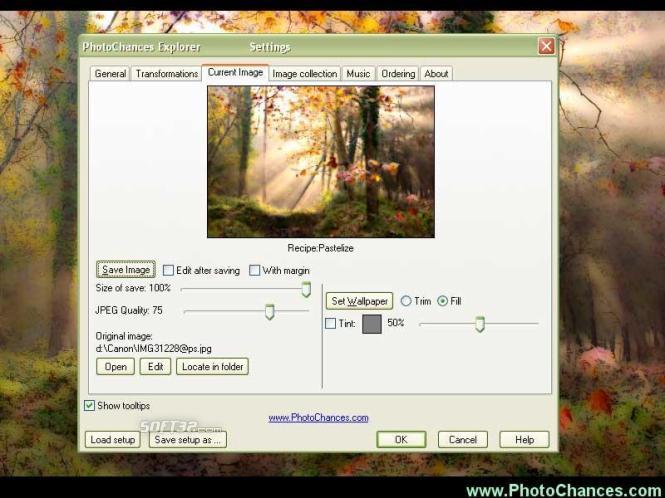Open the gray tint color swatch

(x=372, y=324)
